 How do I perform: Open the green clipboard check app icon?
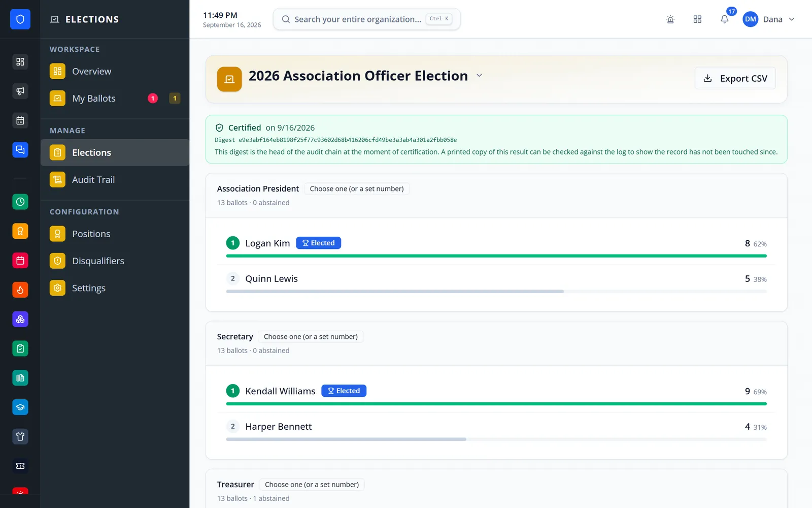point(20,348)
